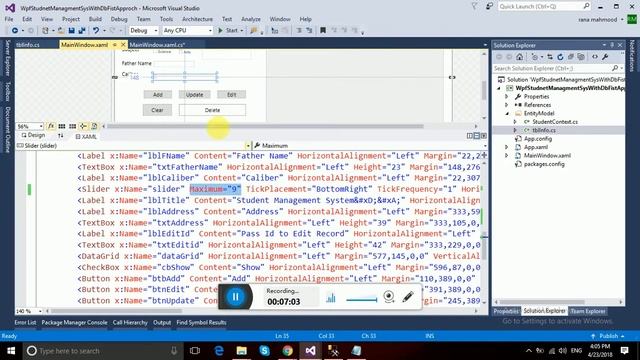
Task: Click the Clear button in the designer
Action: (x=157, y=110)
